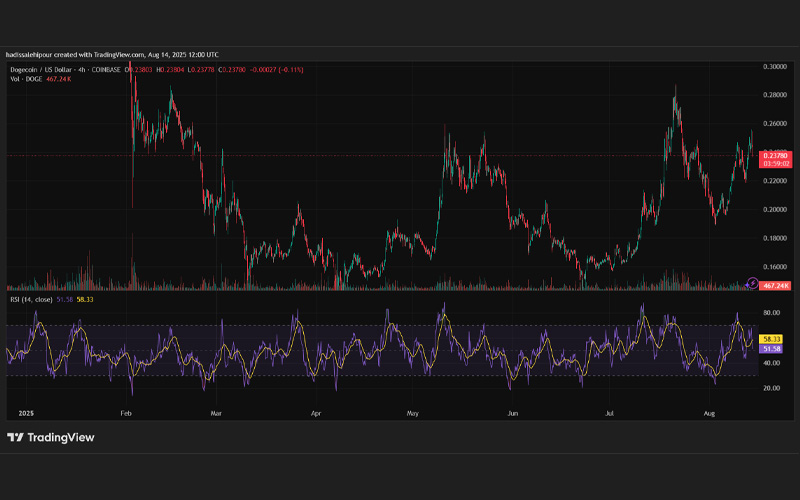Click the Aug label on time axis
Image resolution: width=800 pixels, height=500 pixels.
[709, 413]
